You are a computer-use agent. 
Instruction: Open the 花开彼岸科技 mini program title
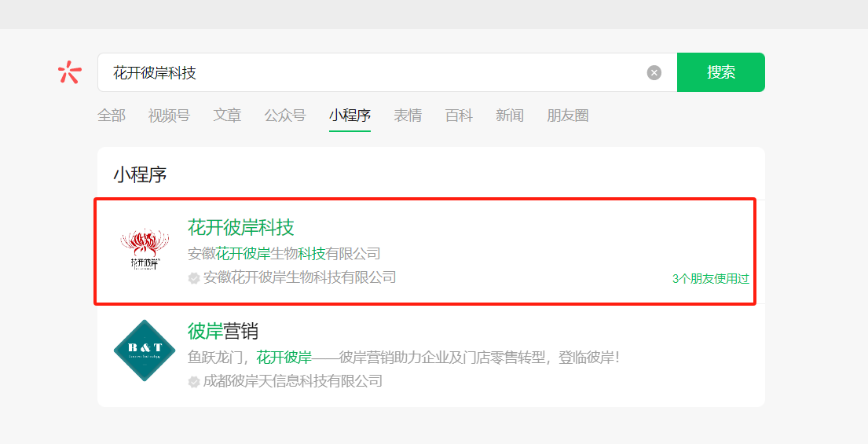[x=241, y=228]
